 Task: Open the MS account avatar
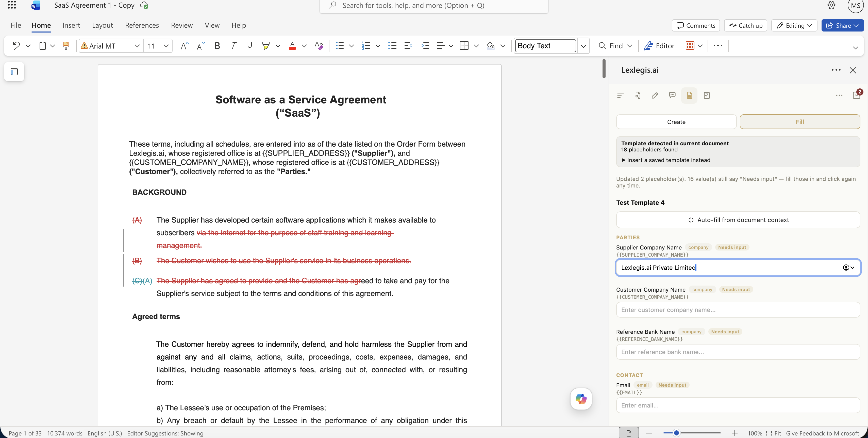(x=856, y=5)
